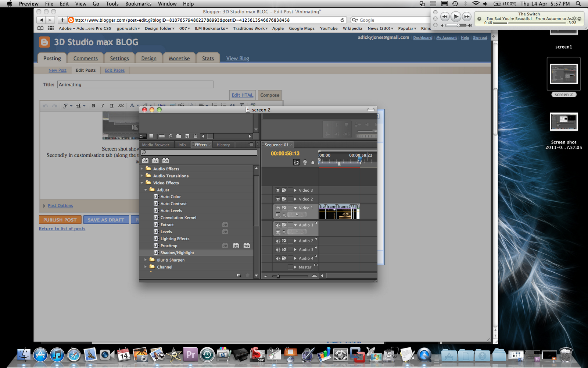This screenshot has width=588, height=368.
Task: Mute the Audio 2 track speaker
Action: 278,241
